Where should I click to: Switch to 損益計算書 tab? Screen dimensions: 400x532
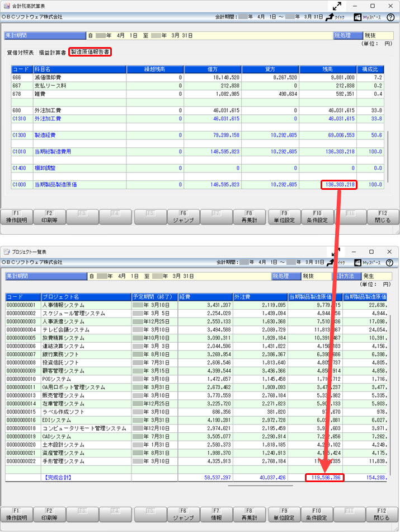(52, 53)
